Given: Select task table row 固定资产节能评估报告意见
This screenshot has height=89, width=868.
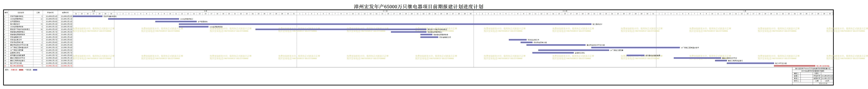Looking at the screenshot, I should (x=38, y=29).
